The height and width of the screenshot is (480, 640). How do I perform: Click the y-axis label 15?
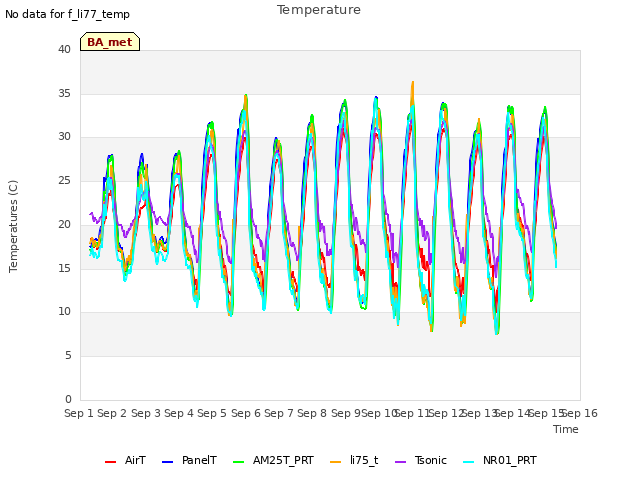[64, 268]
